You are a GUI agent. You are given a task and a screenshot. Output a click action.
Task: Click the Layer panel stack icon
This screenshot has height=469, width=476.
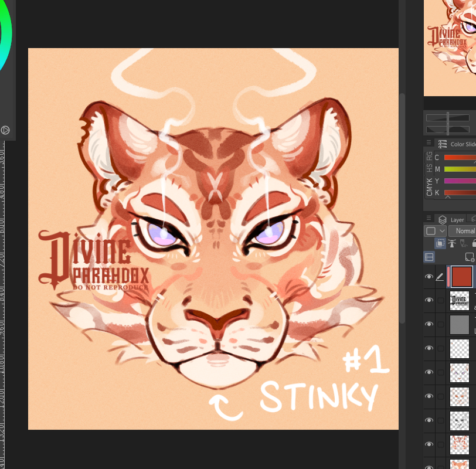point(443,220)
